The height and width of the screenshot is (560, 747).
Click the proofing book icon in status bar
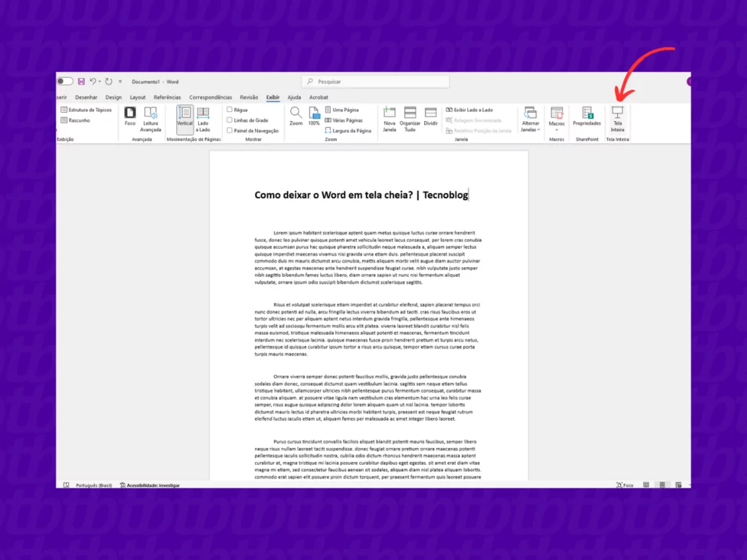click(x=66, y=485)
